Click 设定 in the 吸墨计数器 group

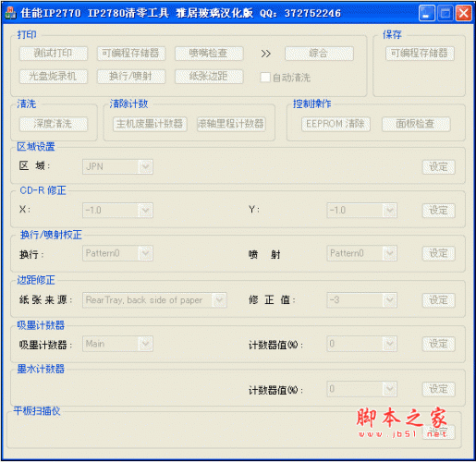[439, 344]
